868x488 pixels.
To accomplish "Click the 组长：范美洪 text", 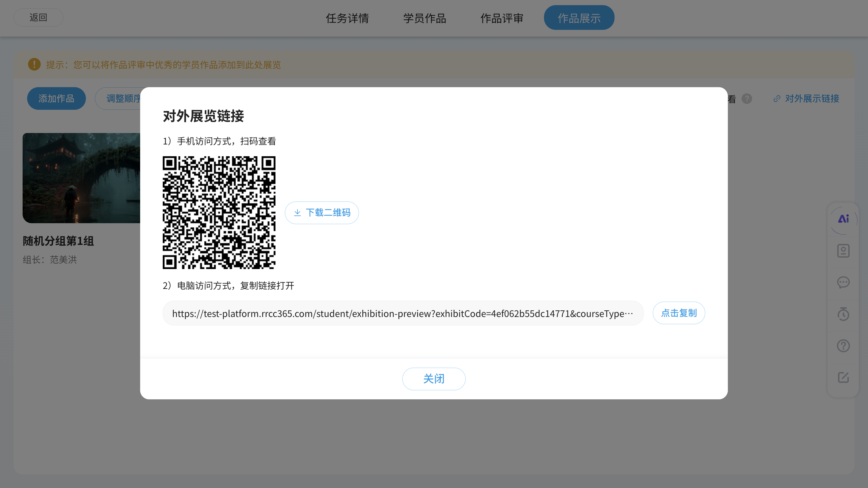I will [x=50, y=260].
